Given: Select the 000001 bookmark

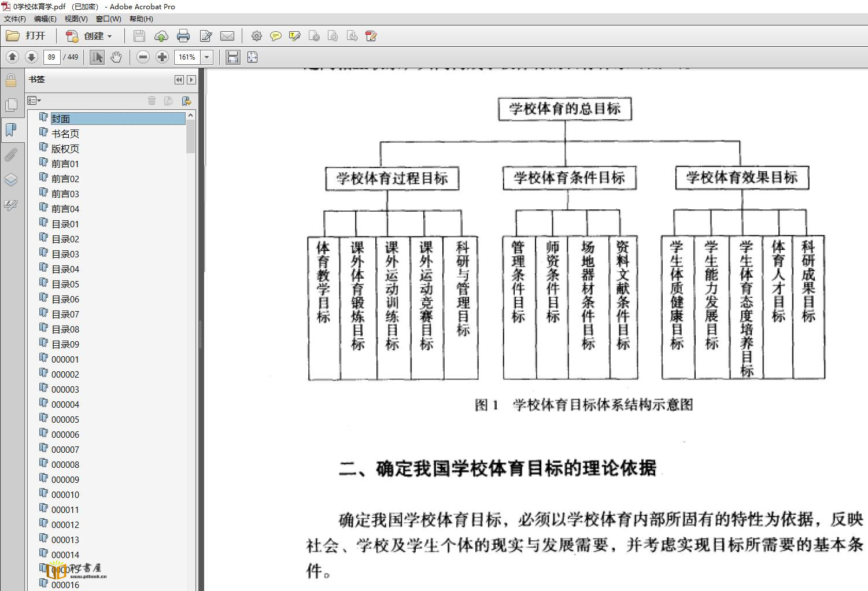Looking at the screenshot, I should point(65,359).
